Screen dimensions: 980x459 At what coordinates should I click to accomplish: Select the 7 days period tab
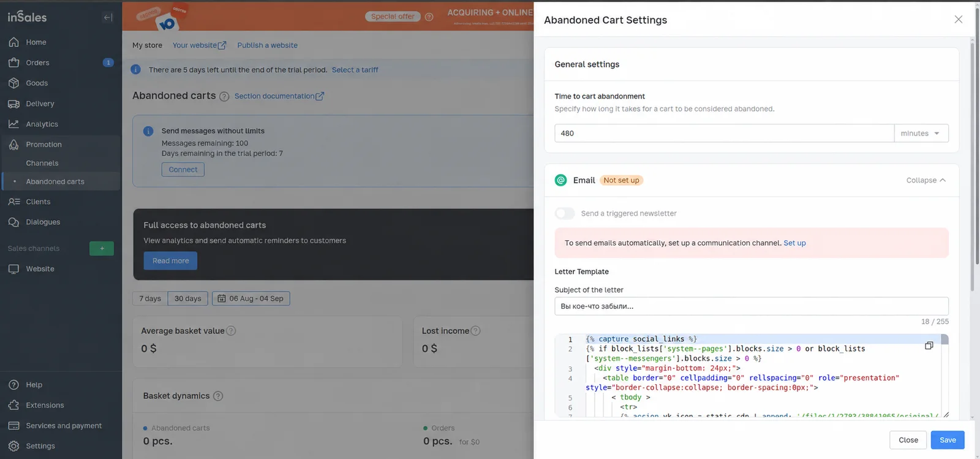click(x=150, y=298)
